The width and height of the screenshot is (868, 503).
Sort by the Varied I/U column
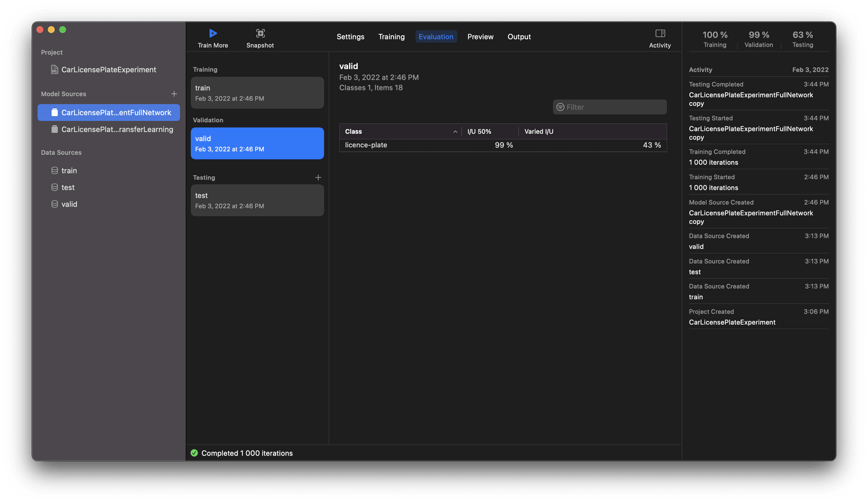[592, 131]
